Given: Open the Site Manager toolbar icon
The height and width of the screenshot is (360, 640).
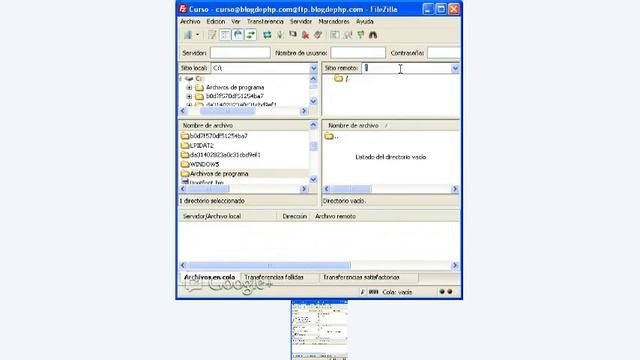Looking at the screenshot, I should tap(188, 35).
